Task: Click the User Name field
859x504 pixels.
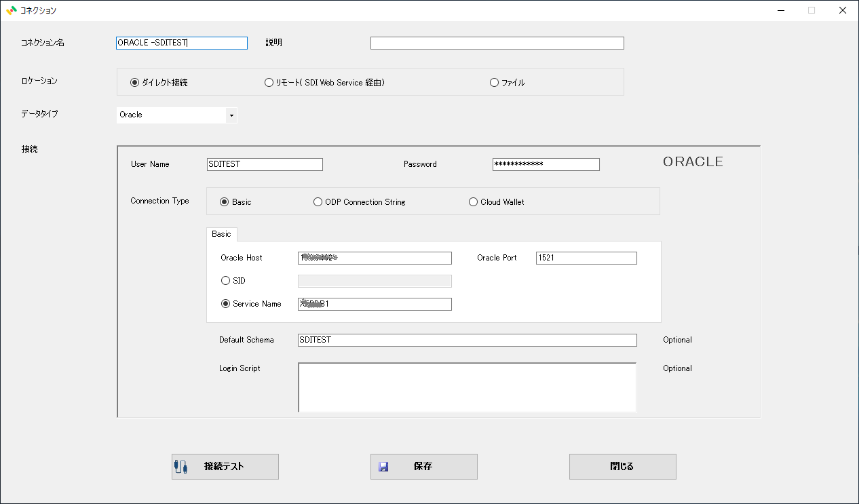Action: coord(265,164)
